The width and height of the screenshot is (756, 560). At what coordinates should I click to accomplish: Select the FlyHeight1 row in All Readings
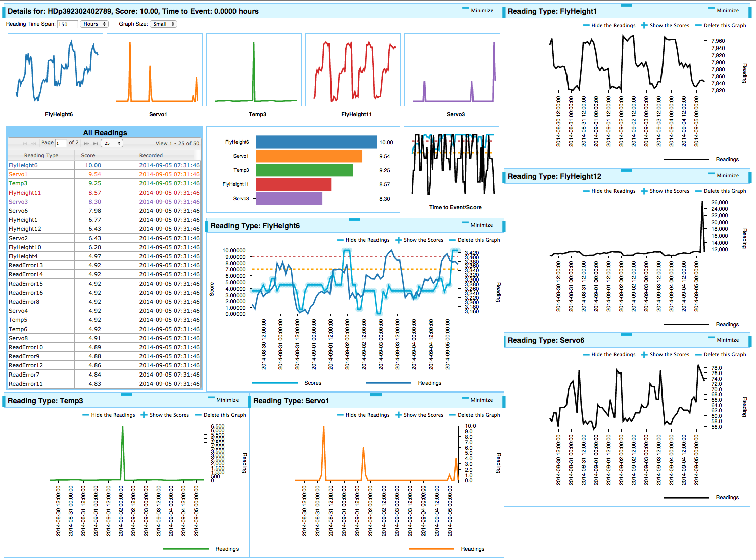(x=104, y=220)
